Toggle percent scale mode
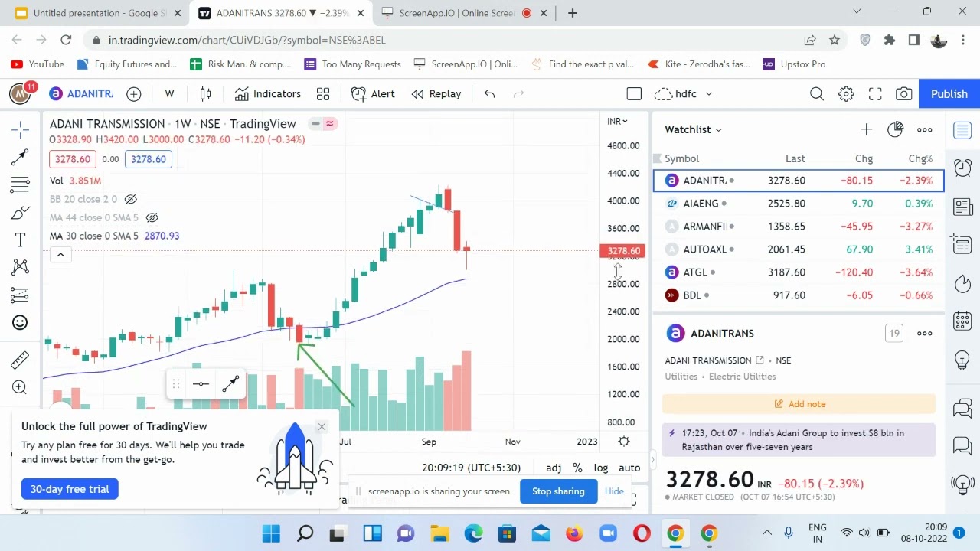Viewport: 980px width, 551px height. (577, 468)
